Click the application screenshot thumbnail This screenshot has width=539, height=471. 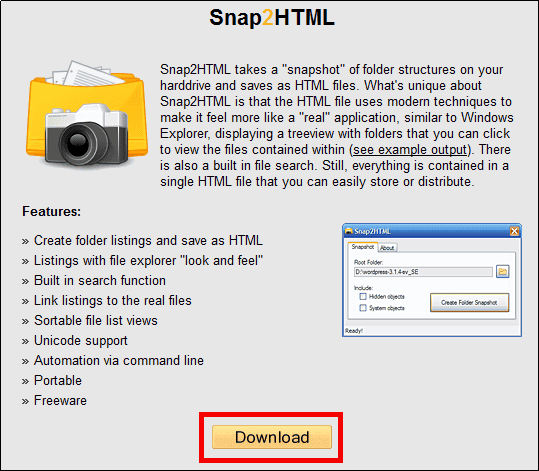[432, 280]
